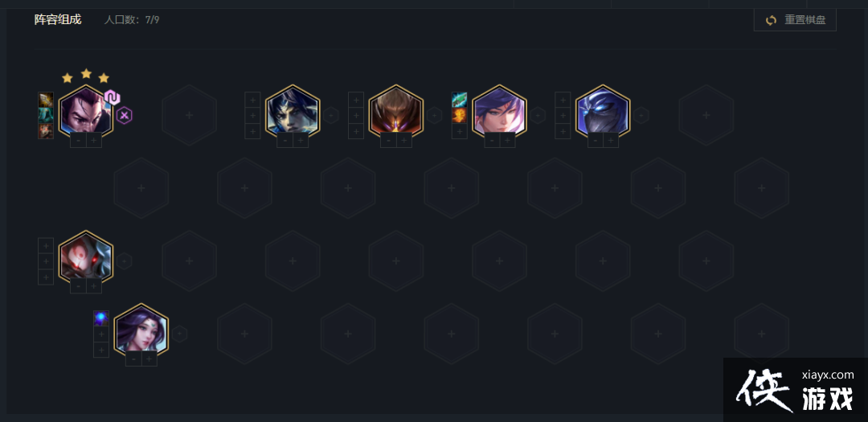Toggle the small hexagon beside red-eyed champion
The image size is (868, 422).
coord(124,261)
